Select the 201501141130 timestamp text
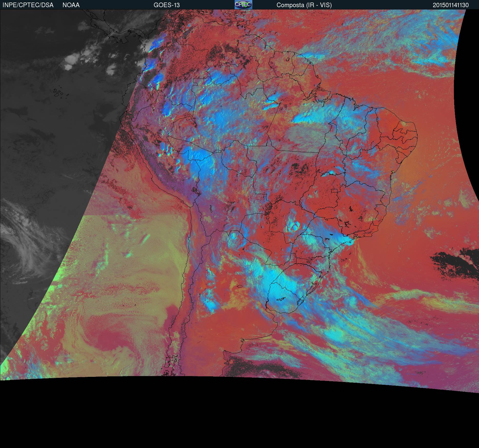The width and height of the screenshot is (479, 448). coord(451,5)
